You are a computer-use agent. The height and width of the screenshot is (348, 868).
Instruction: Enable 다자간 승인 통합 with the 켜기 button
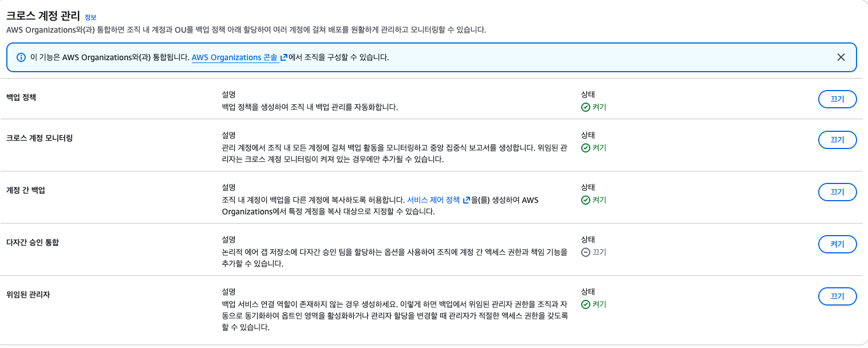837,244
